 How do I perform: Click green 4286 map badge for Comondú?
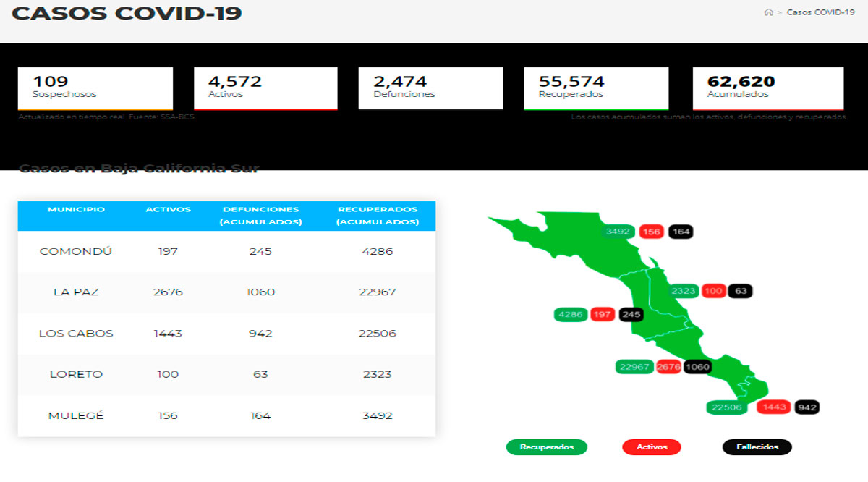pos(571,314)
